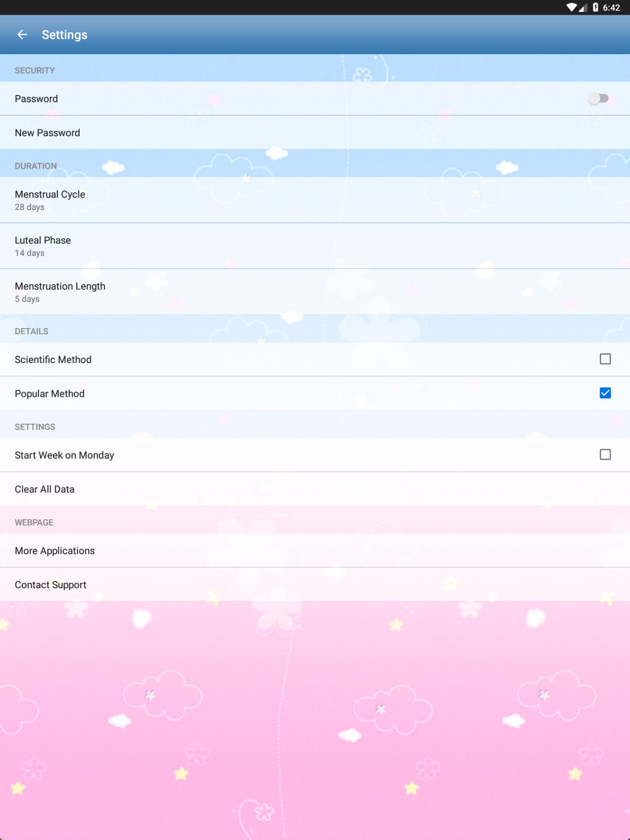The width and height of the screenshot is (630, 840).
Task: Uncheck the Popular Method checkbox
Action: coord(605,393)
